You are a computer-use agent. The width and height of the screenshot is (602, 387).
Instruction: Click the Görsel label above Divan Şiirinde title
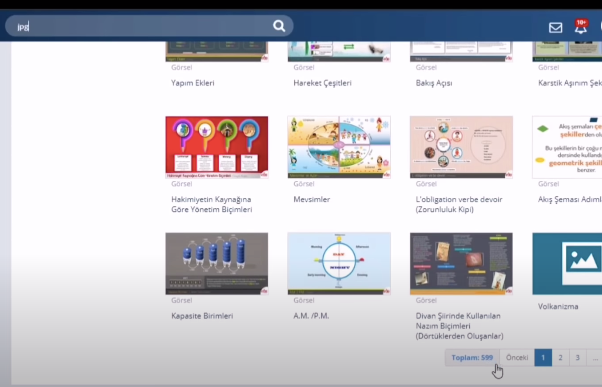click(426, 300)
